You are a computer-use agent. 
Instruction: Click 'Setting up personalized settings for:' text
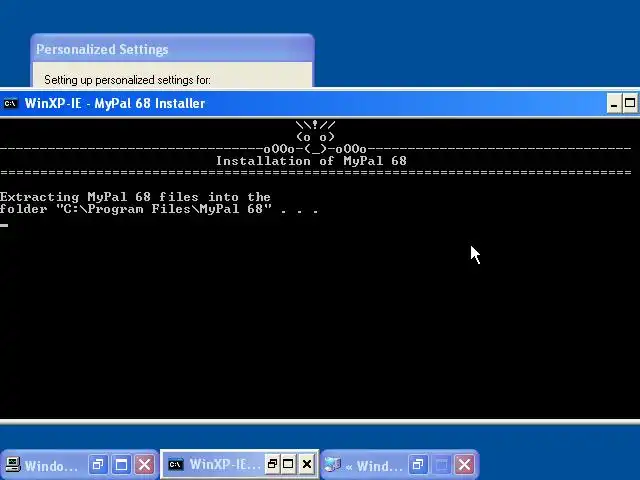[127, 80]
